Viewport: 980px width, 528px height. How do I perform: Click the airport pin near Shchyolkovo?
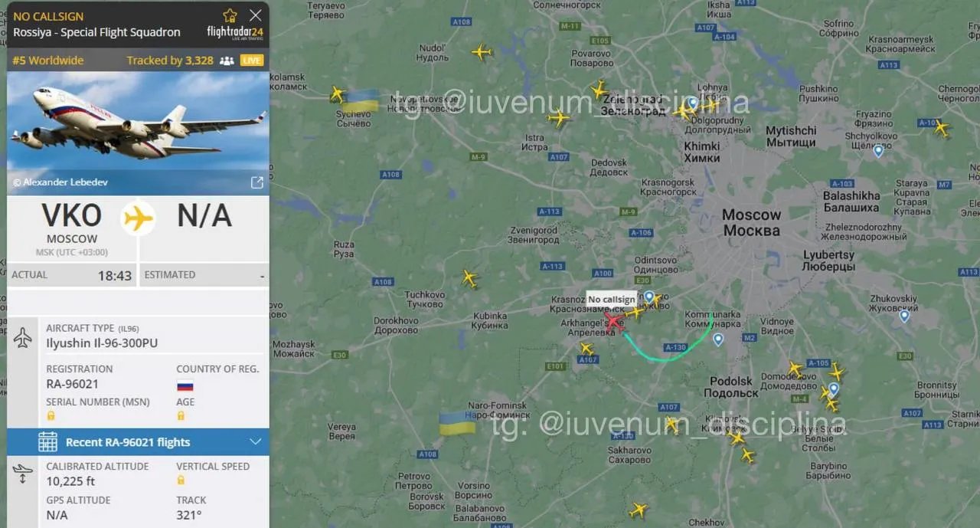[878, 150]
